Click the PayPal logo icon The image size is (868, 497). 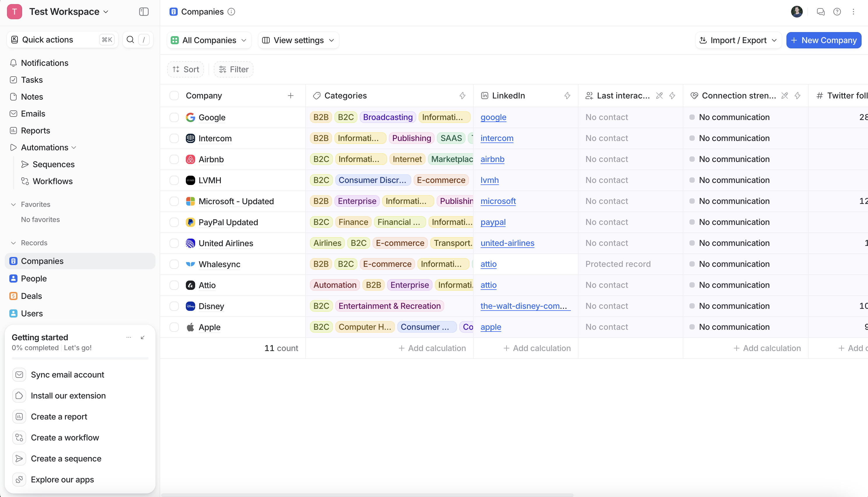pyautogui.click(x=190, y=222)
